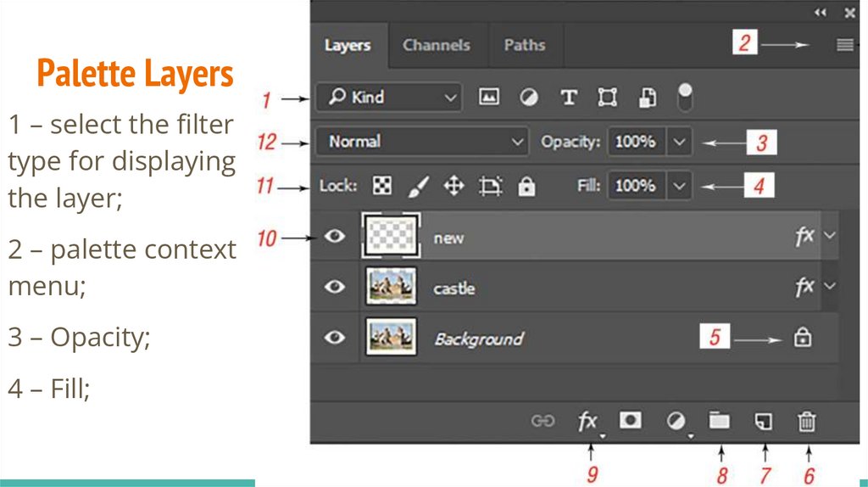Hide the castle layer visibility eye
868x487 pixels.
click(336, 287)
